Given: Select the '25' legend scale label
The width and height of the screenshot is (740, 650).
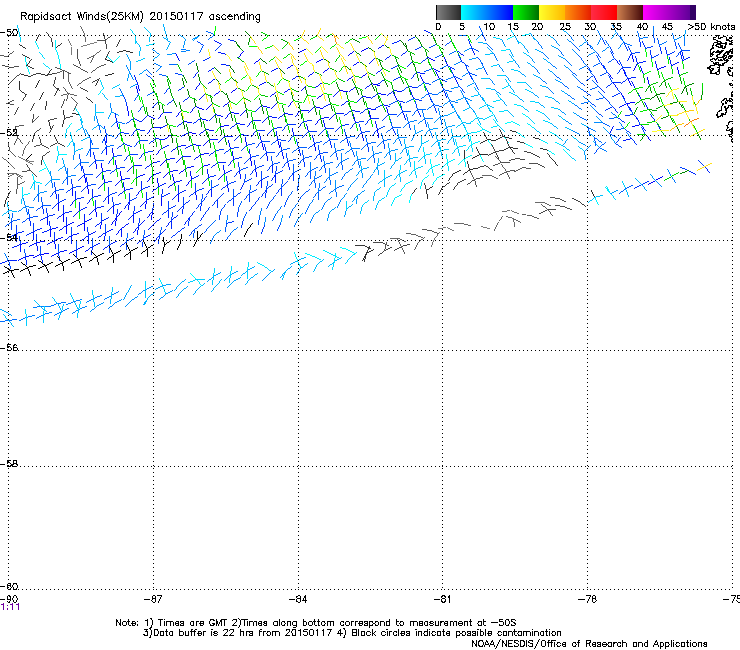Looking at the screenshot, I should [564, 27].
